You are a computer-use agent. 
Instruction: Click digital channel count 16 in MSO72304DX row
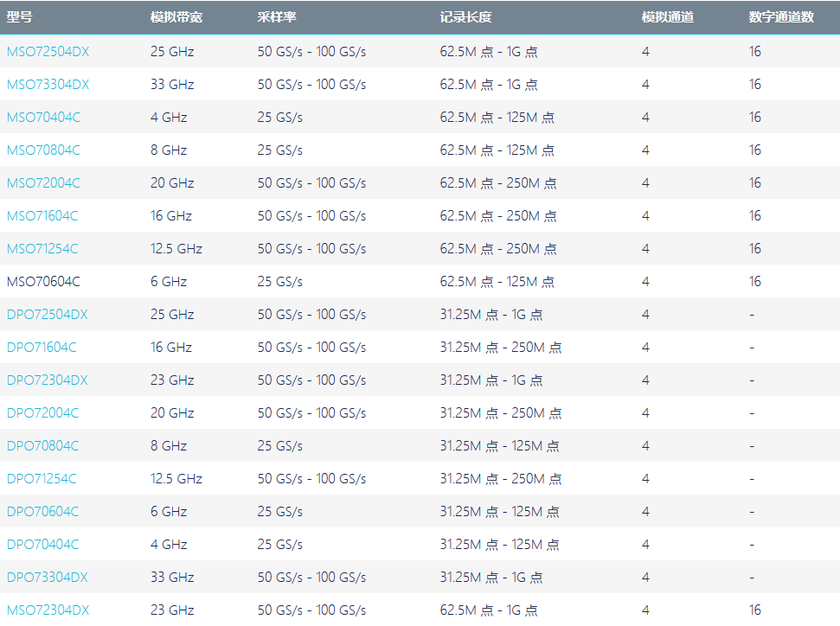[x=755, y=610]
